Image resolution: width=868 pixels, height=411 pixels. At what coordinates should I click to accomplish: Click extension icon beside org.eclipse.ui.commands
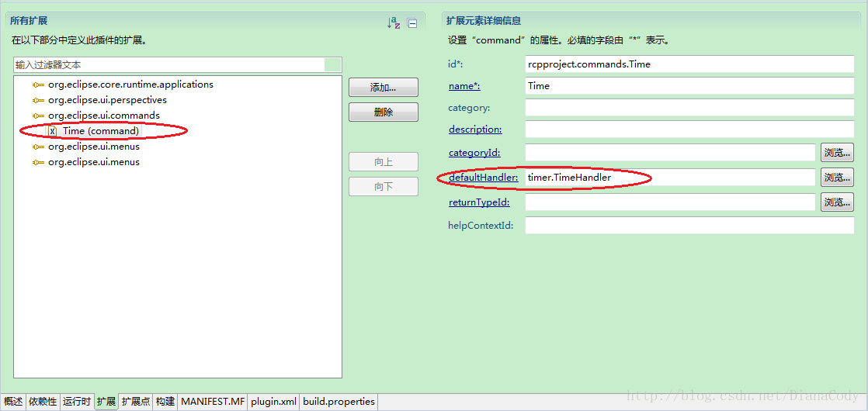[37, 116]
